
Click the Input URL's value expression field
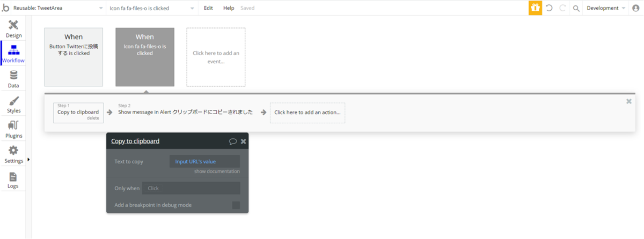click(x=204, y=161)
